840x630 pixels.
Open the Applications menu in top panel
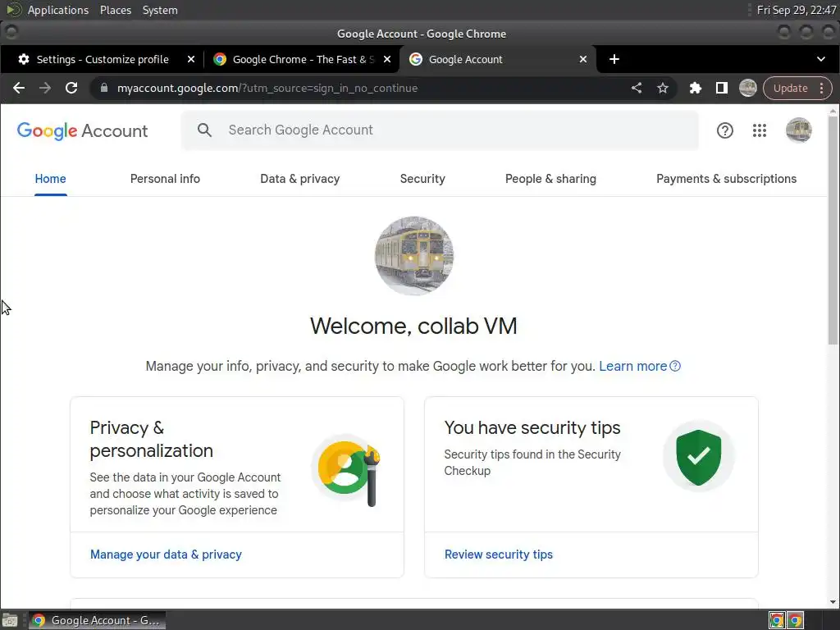(x=58, y=10)
